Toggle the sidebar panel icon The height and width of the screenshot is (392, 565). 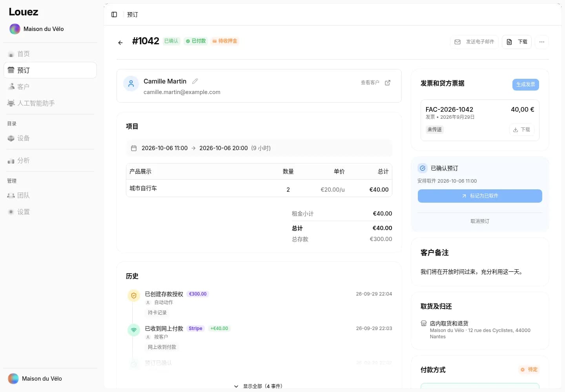click(x=114, y=15)
